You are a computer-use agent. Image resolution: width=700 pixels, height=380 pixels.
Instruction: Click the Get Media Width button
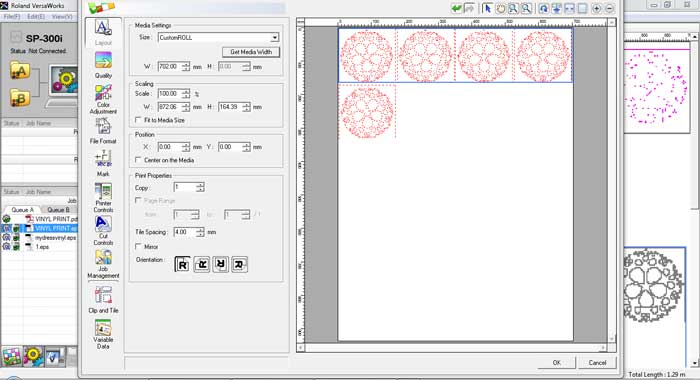click(x=251, y=52)
